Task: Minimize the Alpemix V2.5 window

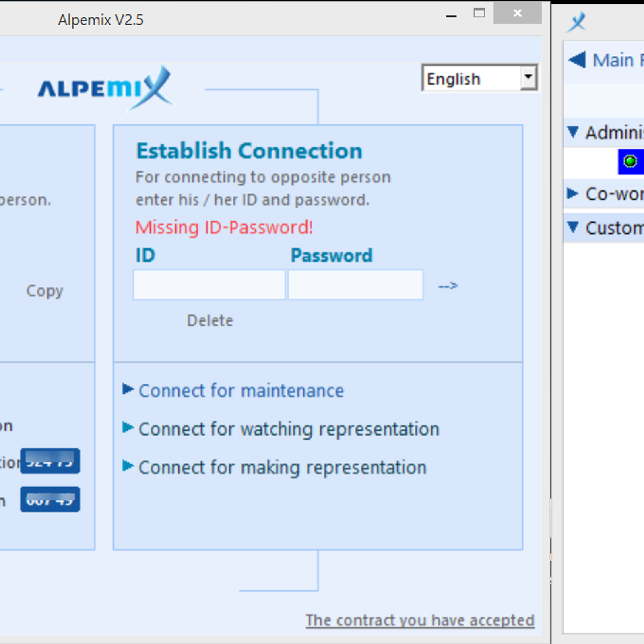Action: (x=451, y=16)
